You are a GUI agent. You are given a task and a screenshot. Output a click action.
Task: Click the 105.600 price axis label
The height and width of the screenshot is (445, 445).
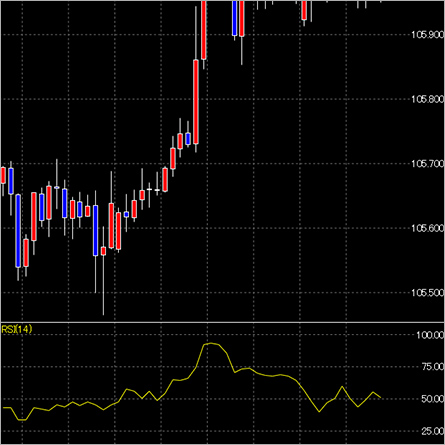[428, 228]
